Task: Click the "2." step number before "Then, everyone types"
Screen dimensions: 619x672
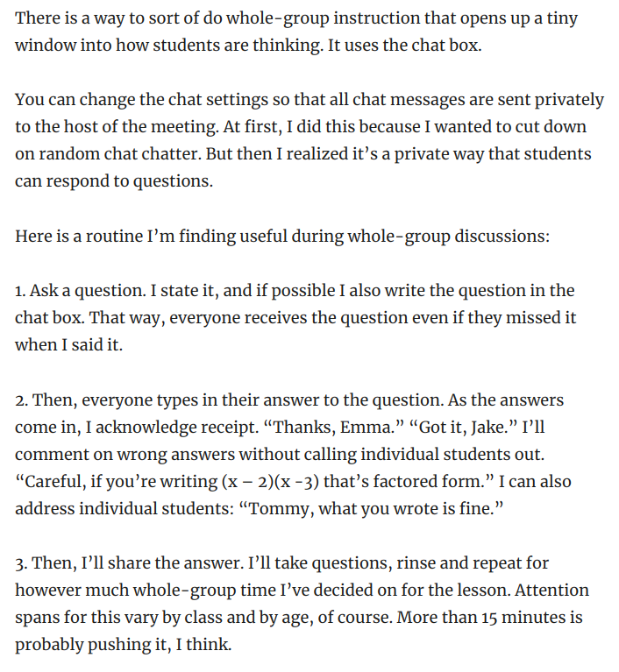Action: tap(22, 400)
